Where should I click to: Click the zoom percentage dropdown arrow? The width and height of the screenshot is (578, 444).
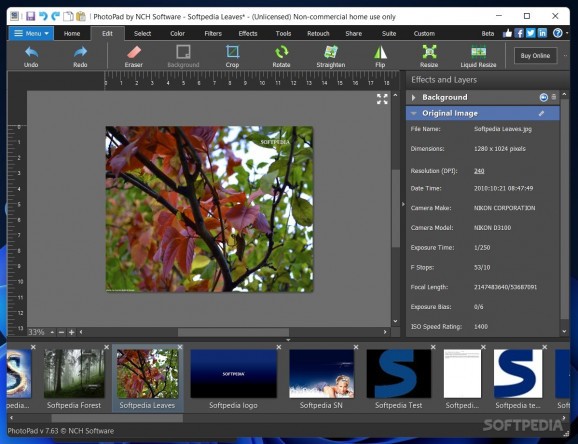click(x=52, y=332)
